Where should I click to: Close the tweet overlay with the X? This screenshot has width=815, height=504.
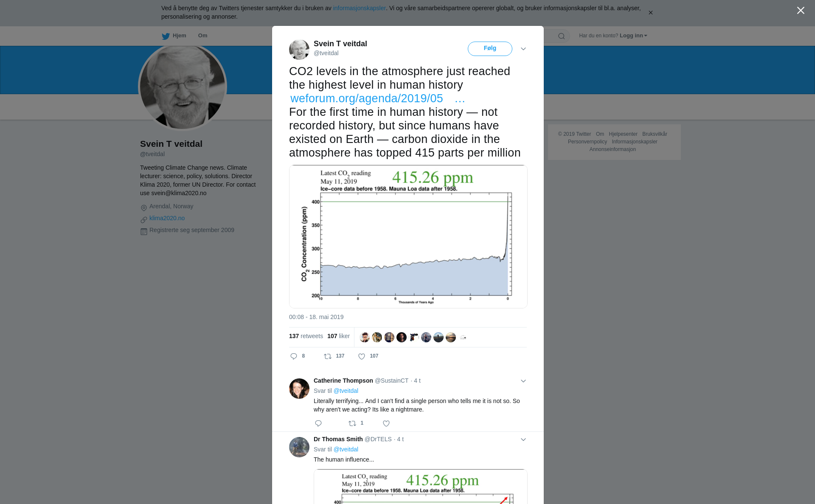pyautogui.click(x=801, y=11)
